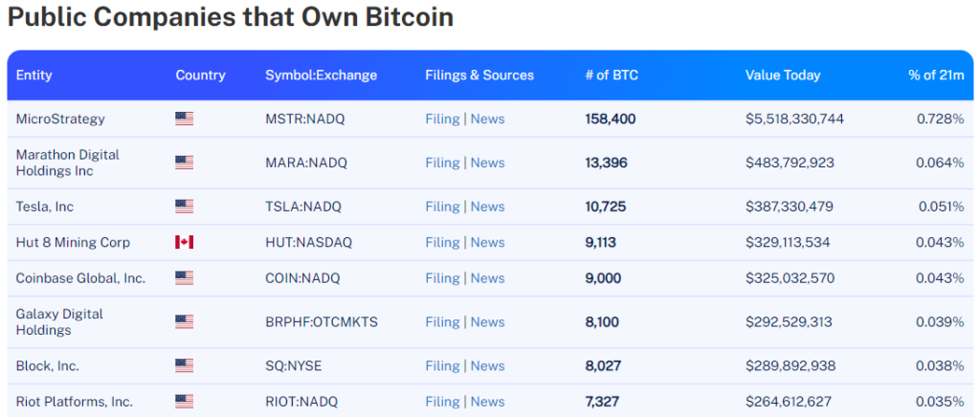Screen dimensions: 980x417
Task: Click the US flag in MicroStrategy row
Action: (184, 120)
